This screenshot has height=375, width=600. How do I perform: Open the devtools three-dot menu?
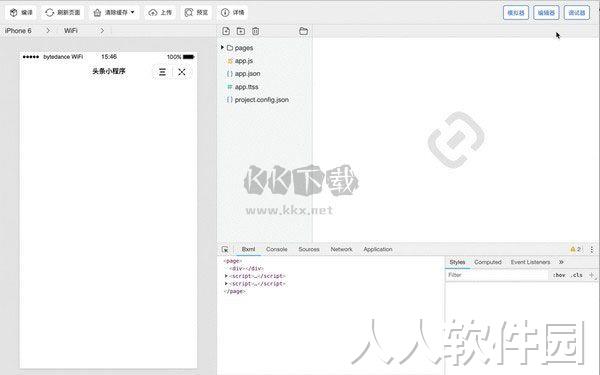(592, 249)
